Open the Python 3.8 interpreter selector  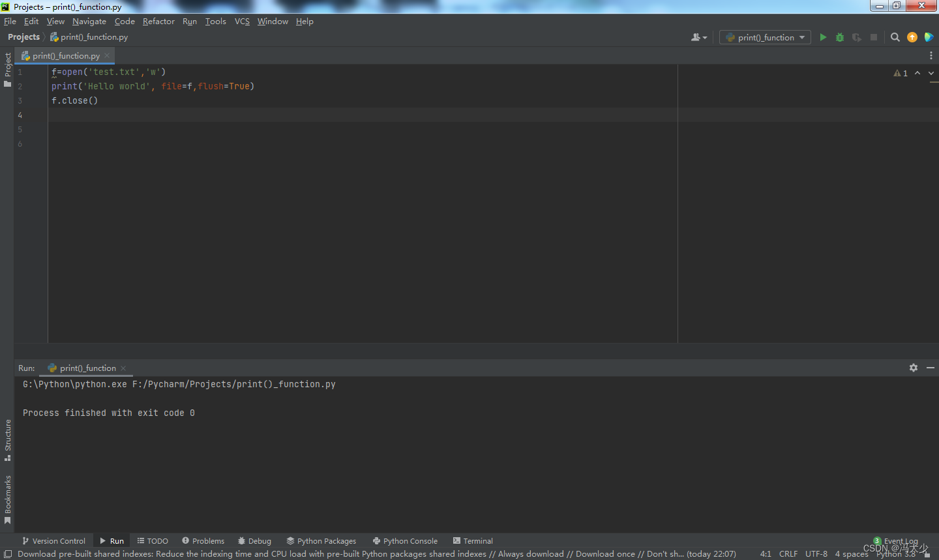896,555
